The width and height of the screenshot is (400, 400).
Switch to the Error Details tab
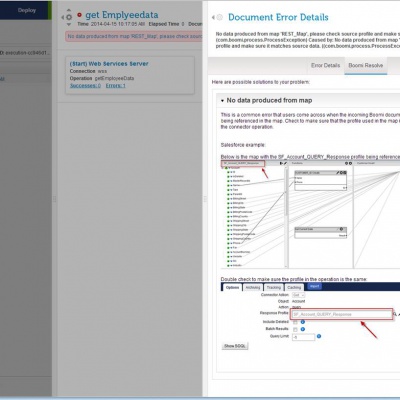(325, 65)
